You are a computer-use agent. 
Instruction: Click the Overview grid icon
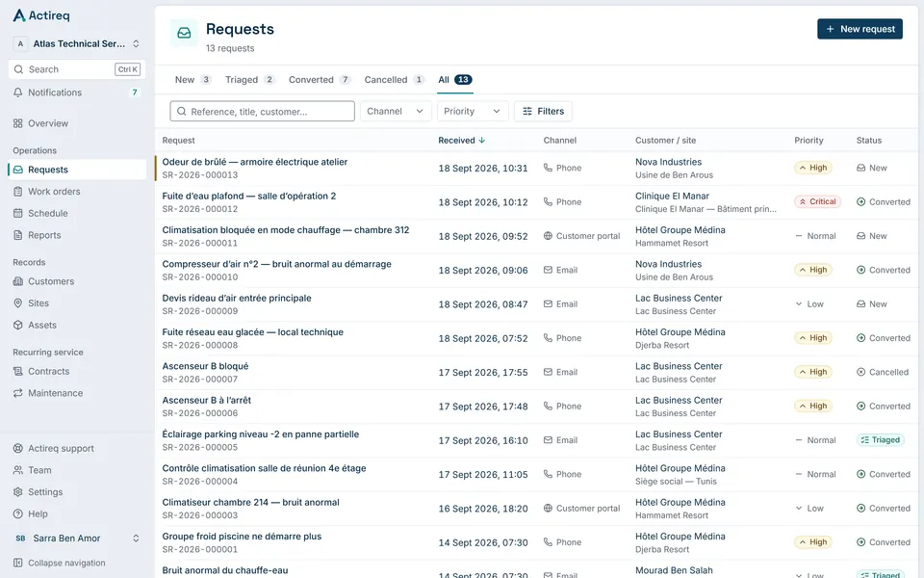click(18, 123)
